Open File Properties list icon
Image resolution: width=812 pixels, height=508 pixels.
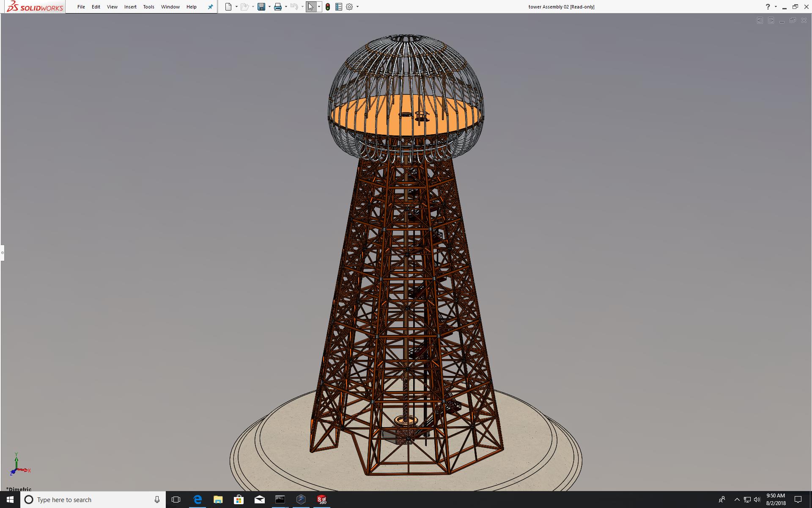click(338, 7)
